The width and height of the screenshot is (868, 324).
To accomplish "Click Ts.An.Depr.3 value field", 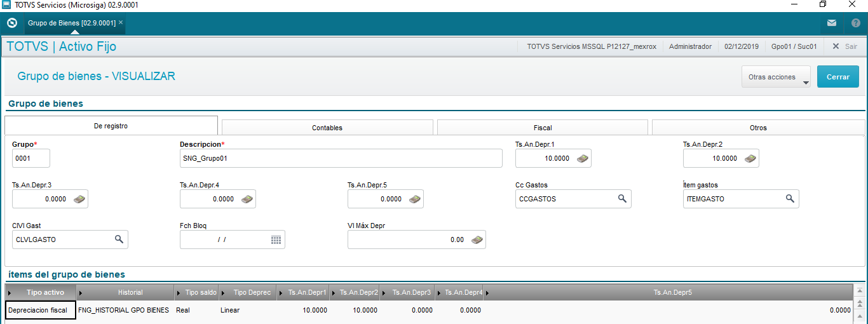I will pos(50,199).
